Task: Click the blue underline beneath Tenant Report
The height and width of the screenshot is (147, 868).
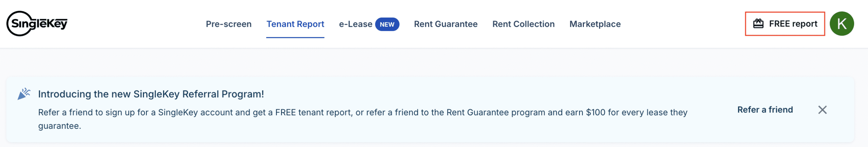Action: click(x=295, y=38)
